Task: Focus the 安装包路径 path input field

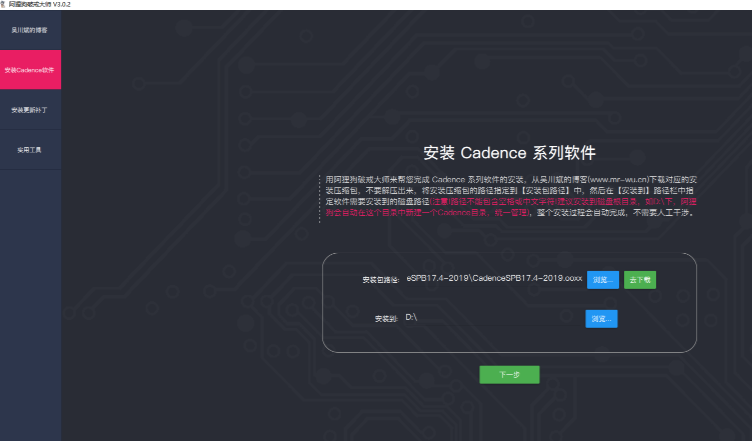Action: click(x=493, y=280)
